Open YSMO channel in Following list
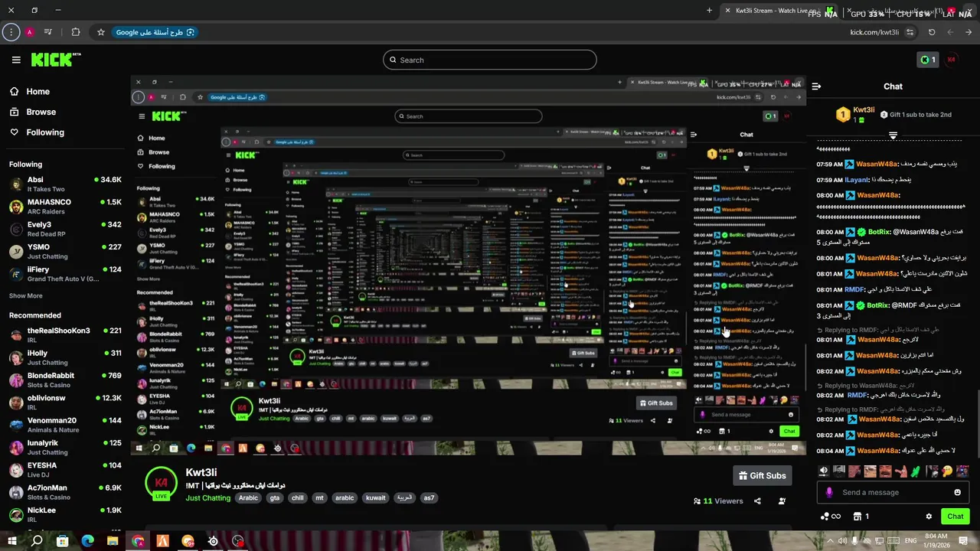 [x=65, y=251]
